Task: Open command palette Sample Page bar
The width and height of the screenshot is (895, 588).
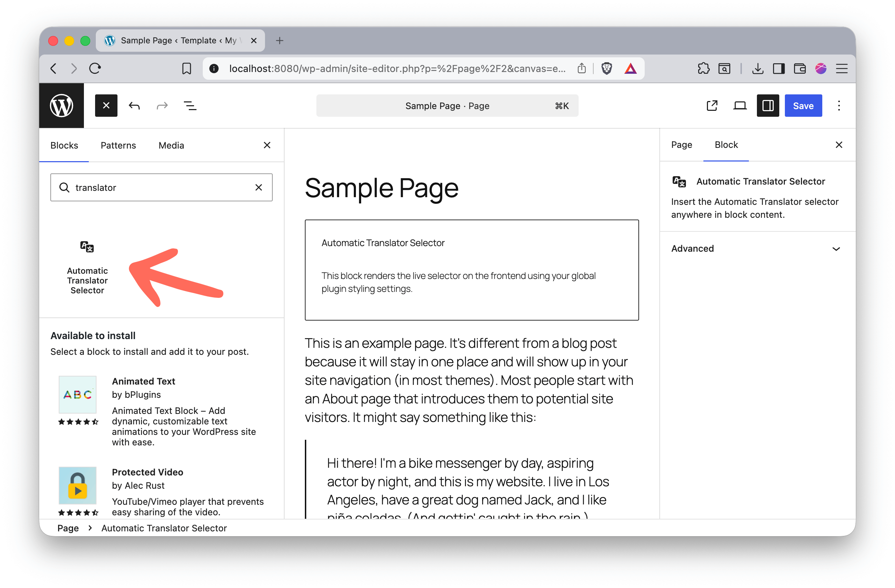Action: click(x=447, y=106)
